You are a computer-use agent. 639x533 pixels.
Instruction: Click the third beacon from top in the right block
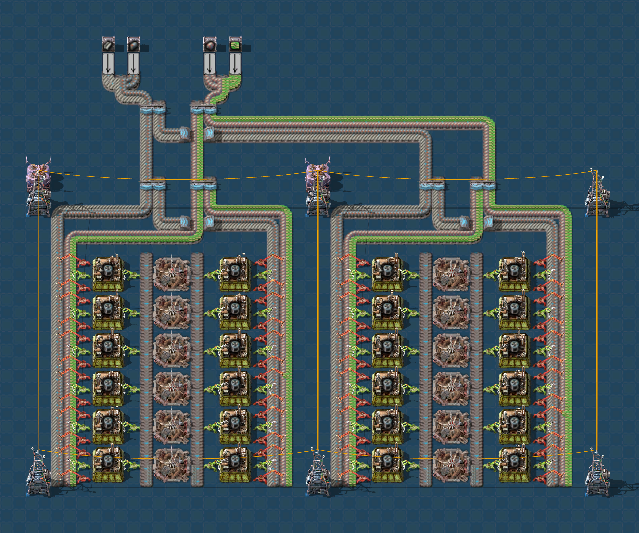tap(451, 350)
